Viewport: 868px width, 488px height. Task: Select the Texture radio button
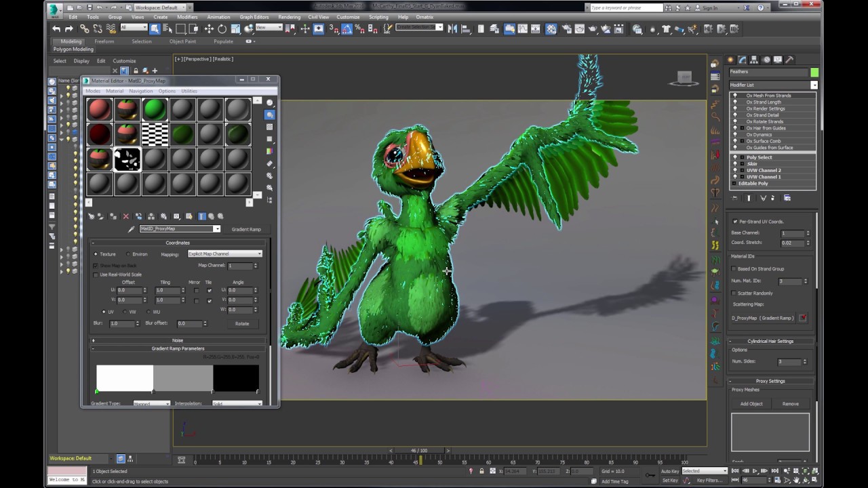point(96,254)
